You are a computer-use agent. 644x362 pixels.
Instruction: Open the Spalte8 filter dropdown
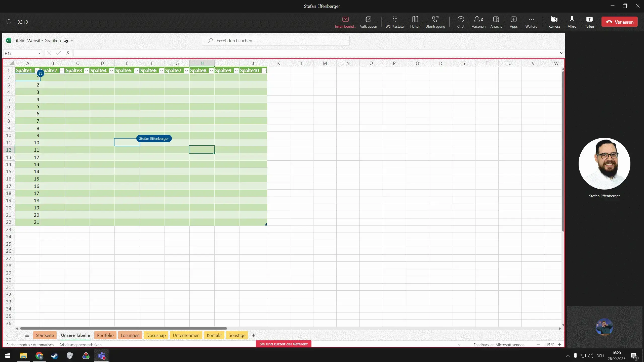[x=211, y=71]
